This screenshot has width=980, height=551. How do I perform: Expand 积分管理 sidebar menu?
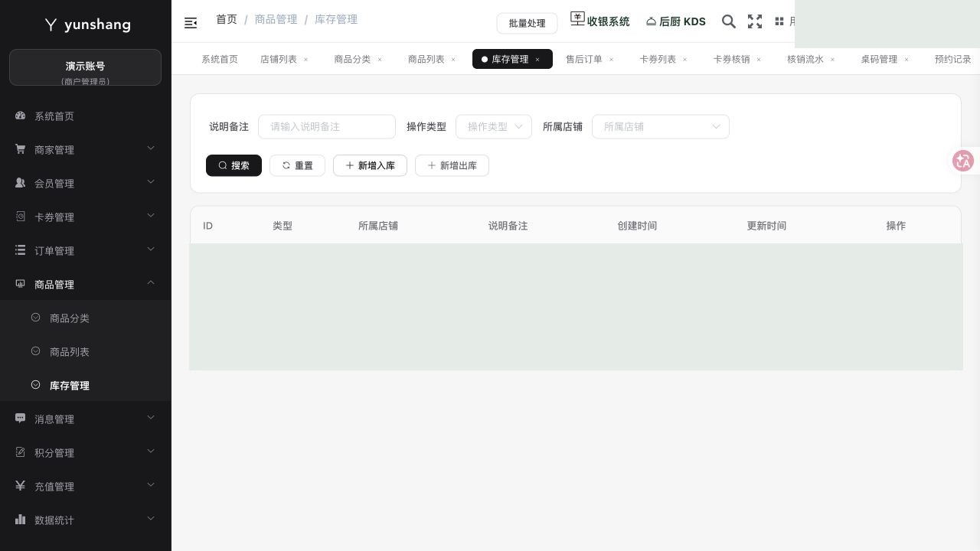pos(86,453)
